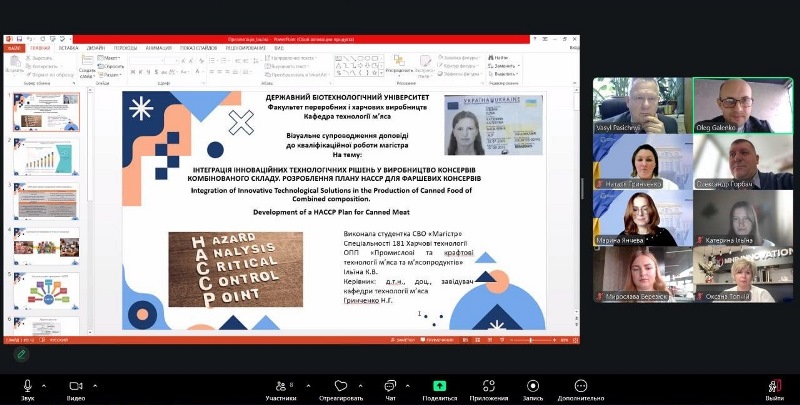
Task: Switch to the АНИМАЦИЯ ribbon tab
Action: pyautogui.click(x=157, y=47)
